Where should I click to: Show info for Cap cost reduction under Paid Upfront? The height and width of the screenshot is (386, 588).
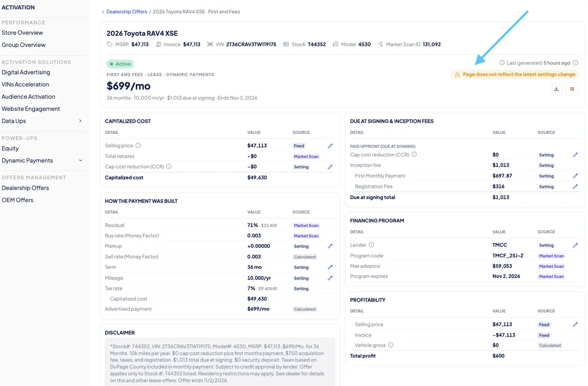tap(414, 155)
